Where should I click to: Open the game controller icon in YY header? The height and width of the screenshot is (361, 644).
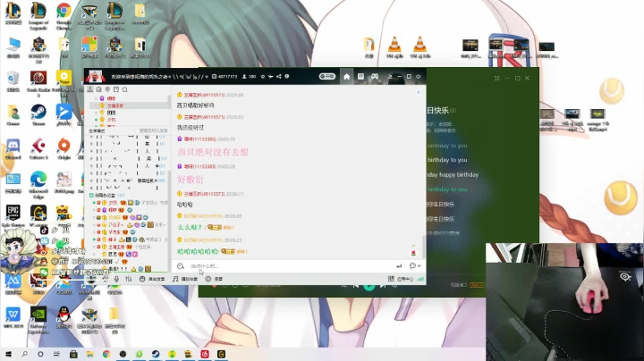pos(375,76)
